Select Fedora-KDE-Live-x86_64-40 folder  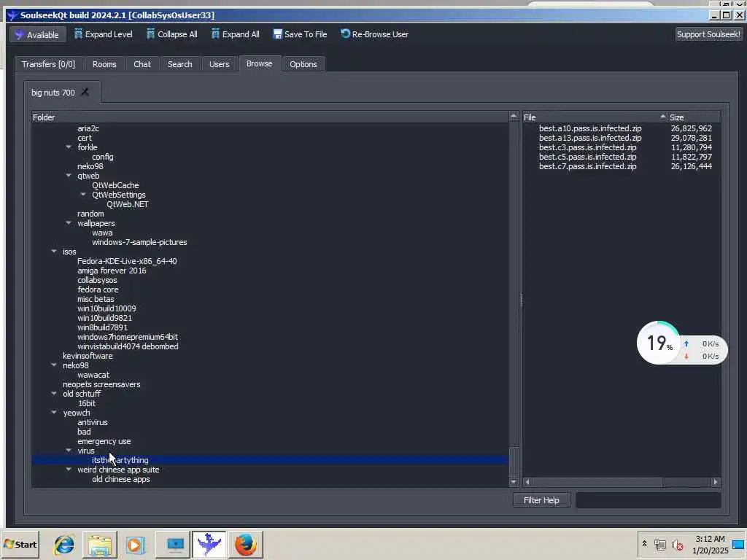[x=127, y=262]
